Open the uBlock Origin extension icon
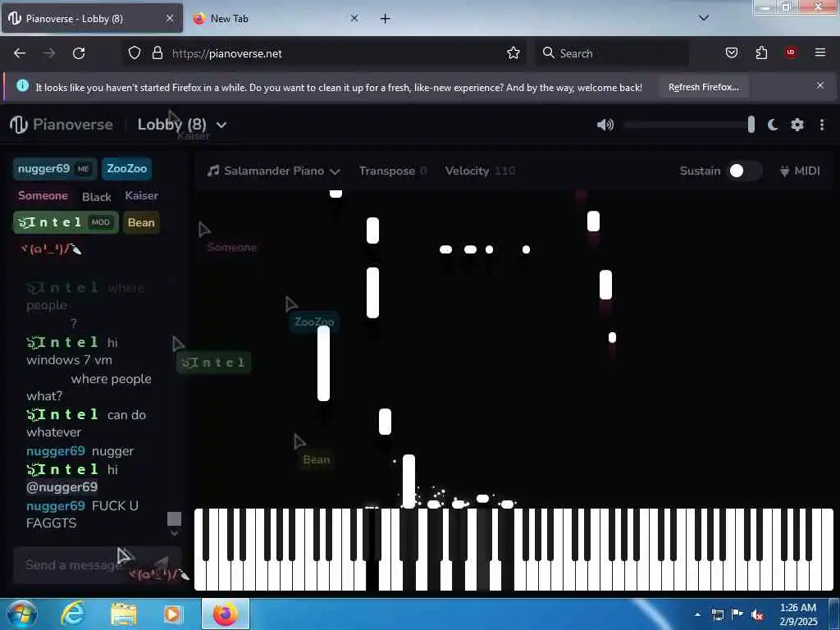The width and height of the screenshot is (840, 630). point(791,52)
